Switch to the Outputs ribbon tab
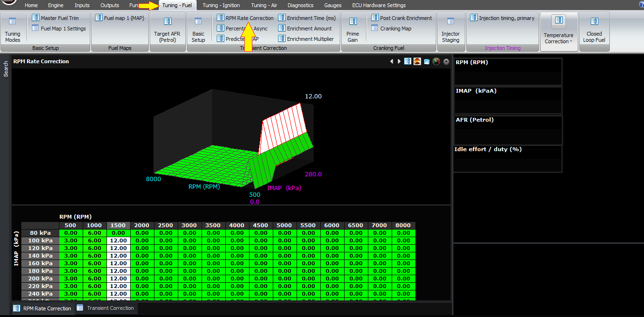The width and height of the screenshot is (644, 317). tap(110, 5)
